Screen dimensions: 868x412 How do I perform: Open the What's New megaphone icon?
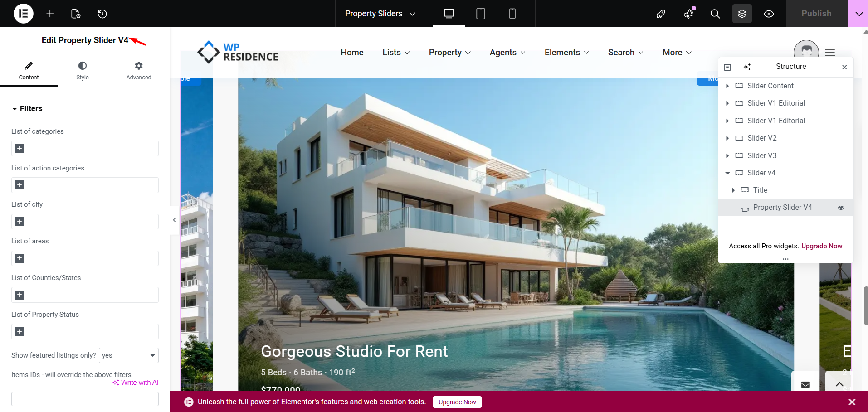coord(688,14)
